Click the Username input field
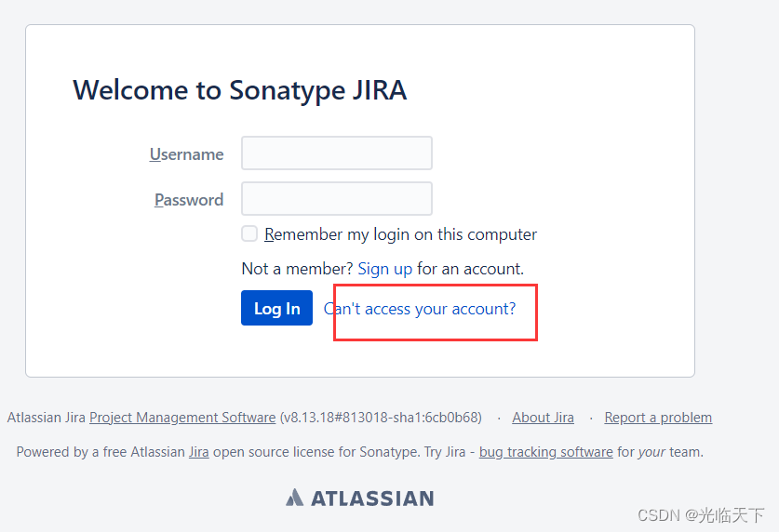The height and width of the screenshot is (532, 779). pyautogui.click(x=337, y=153)
